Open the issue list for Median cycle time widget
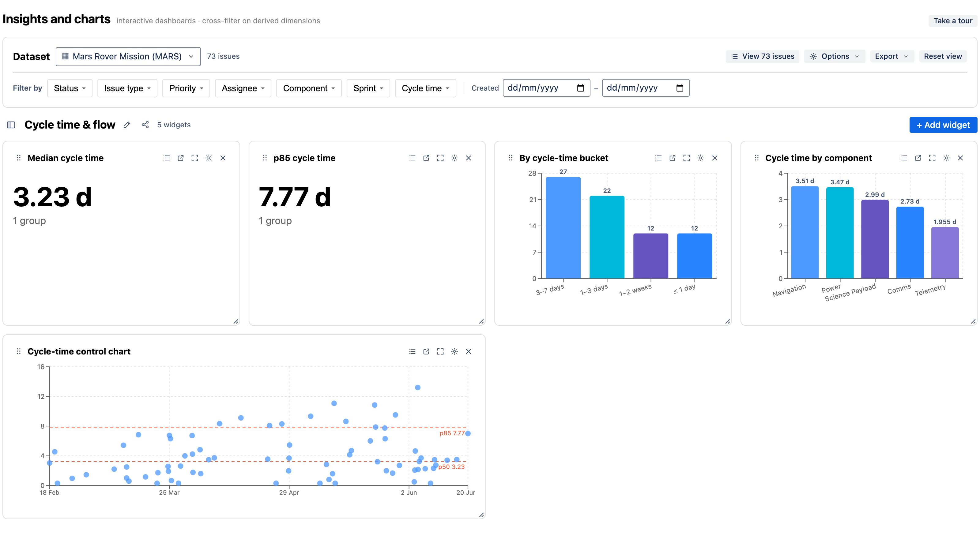The height and width of the screenshot is (551, 980). tap(166, 158)
